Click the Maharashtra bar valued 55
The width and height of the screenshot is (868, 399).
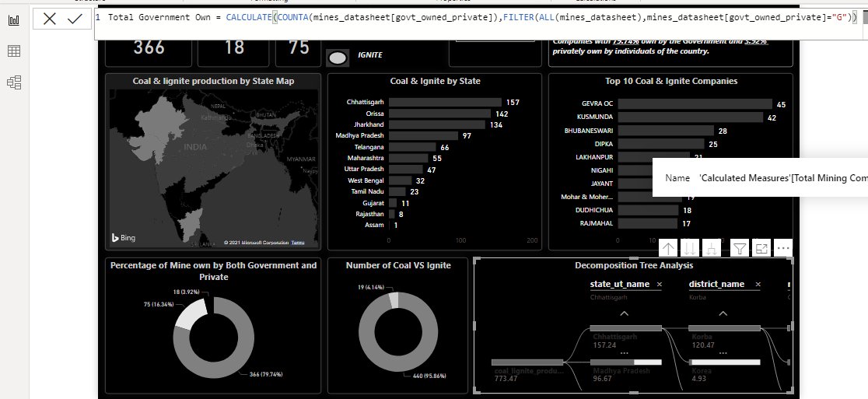click(x=408, y=158)
